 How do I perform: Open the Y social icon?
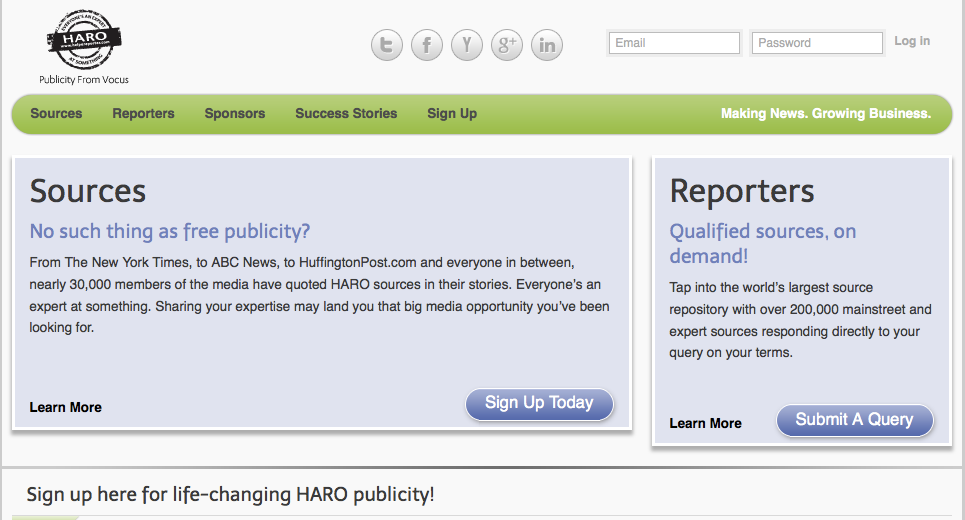click(466, 45)
